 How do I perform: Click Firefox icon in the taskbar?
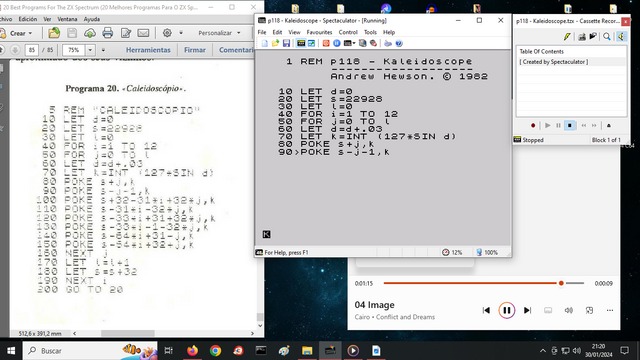[192, 351]
